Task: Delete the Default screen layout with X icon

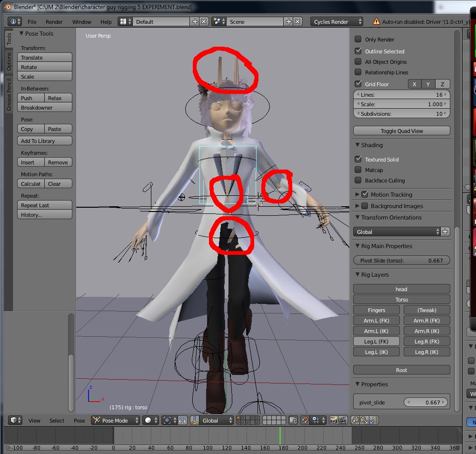Action: point(204,21)
